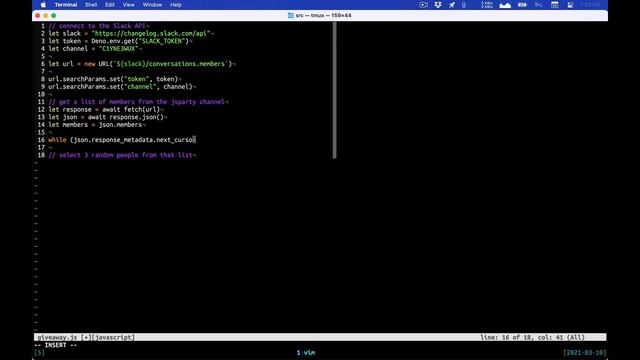Click the 'while' keyword on line 16
640x360 pixels.
pyautogui.click(x=57, y=140)
